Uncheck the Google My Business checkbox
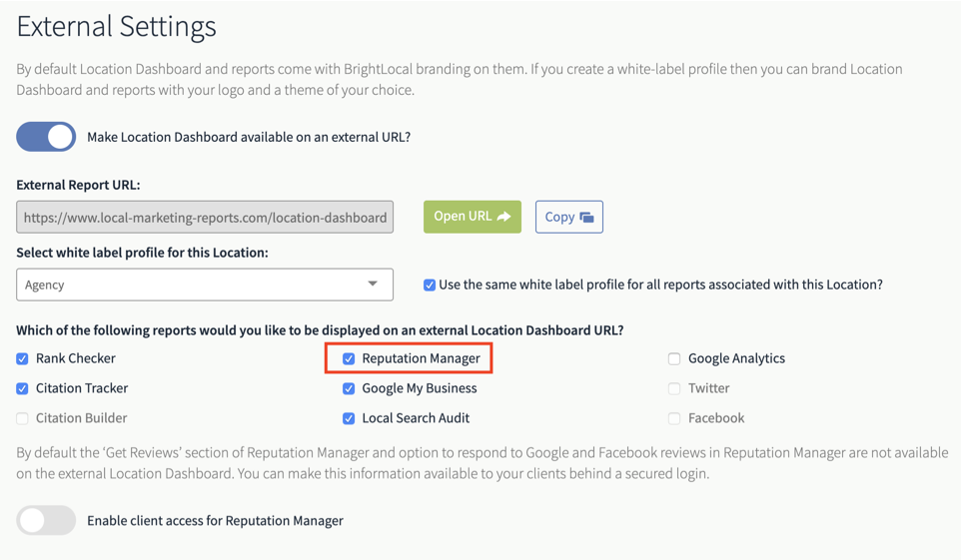961x560 pixels. (x=348, y=388)
